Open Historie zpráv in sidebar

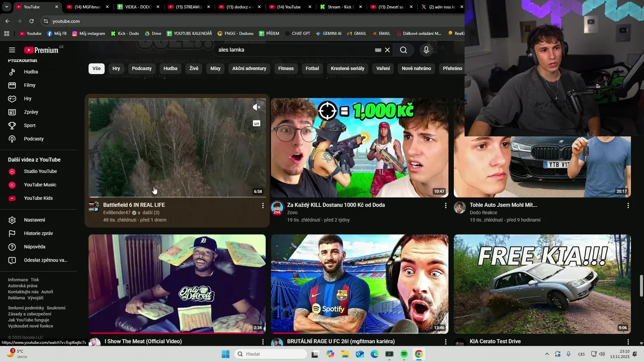39,233
